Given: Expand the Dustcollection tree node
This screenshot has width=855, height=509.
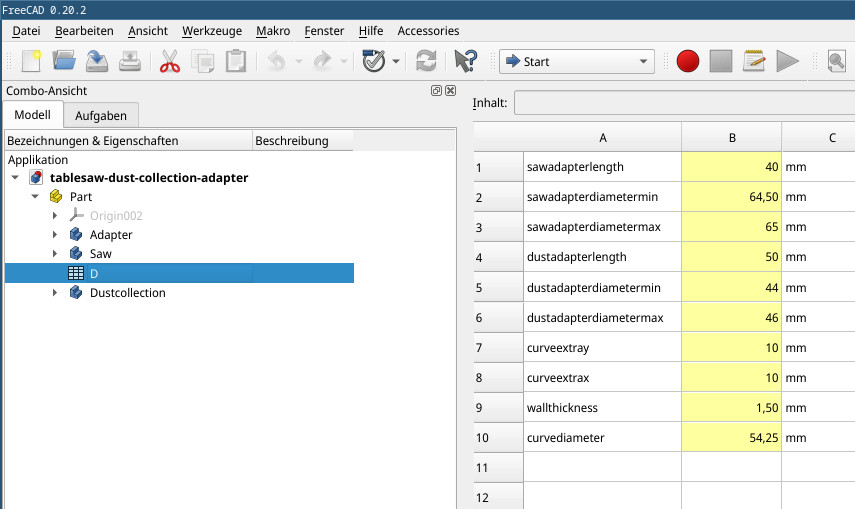Looking at the screenshot, I should (55, 293).
